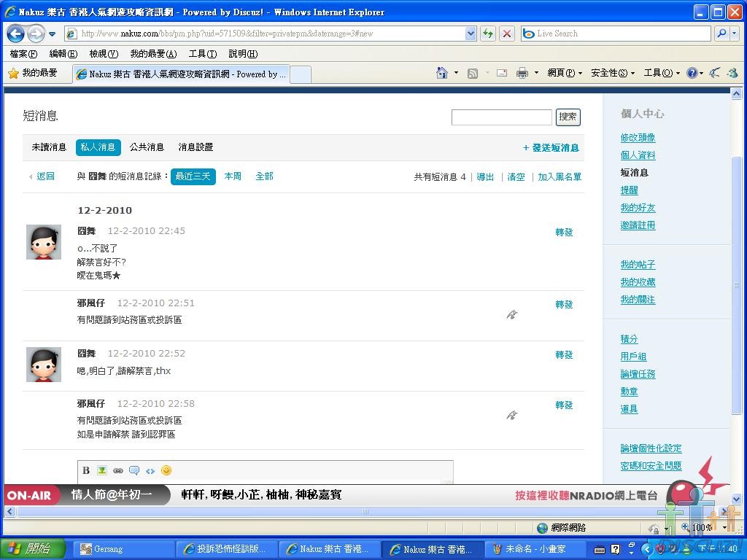
Task: Select the 最近三天 date filter
Action: (193, 176)
